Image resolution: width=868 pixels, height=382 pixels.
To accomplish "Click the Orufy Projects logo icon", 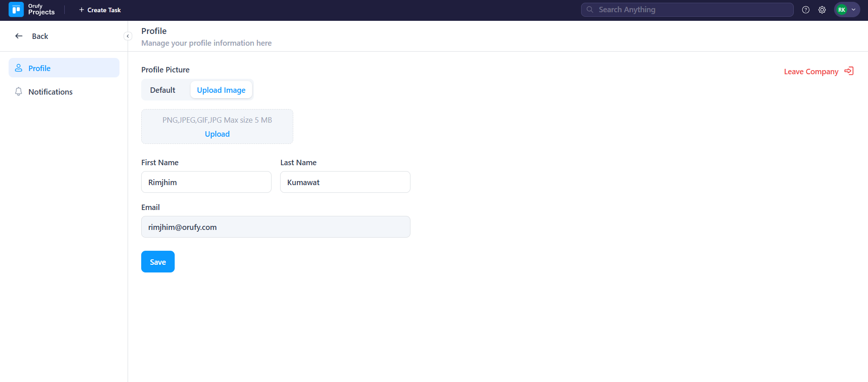I will (16, 10).
